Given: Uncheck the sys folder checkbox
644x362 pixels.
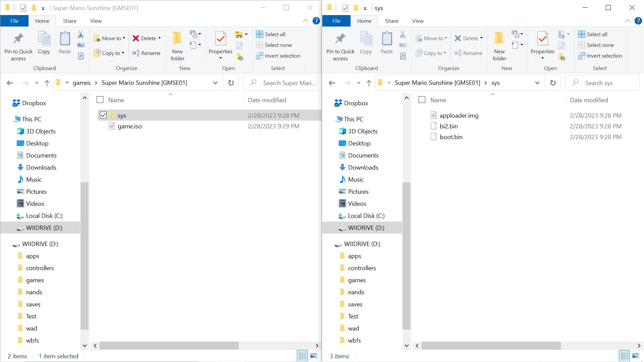Looking at the screenshot, I should [x=103, y=115].
